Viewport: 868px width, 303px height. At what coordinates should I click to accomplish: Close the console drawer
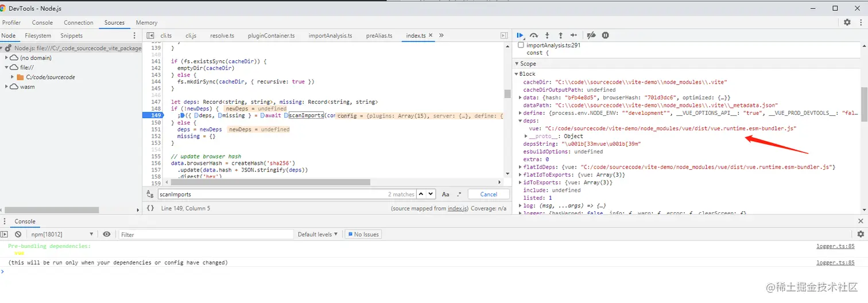pos(861,221)
